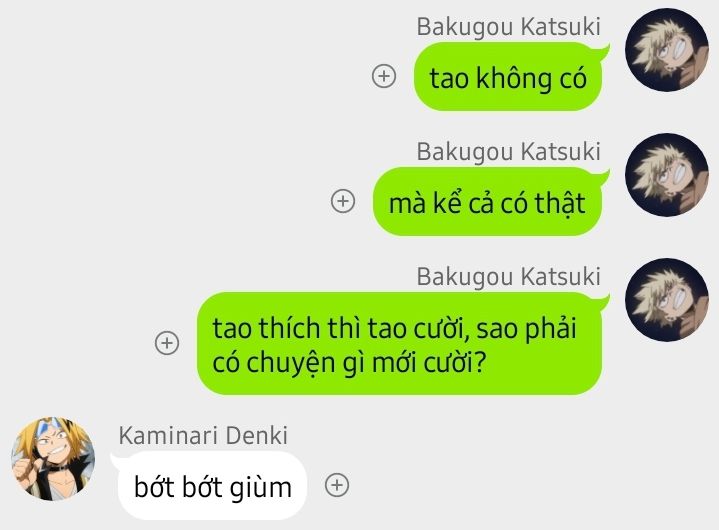The image size is (719, 530).
Task: View Bakugou's avatar beside 'tao không có'
Action: pos(667,50)
